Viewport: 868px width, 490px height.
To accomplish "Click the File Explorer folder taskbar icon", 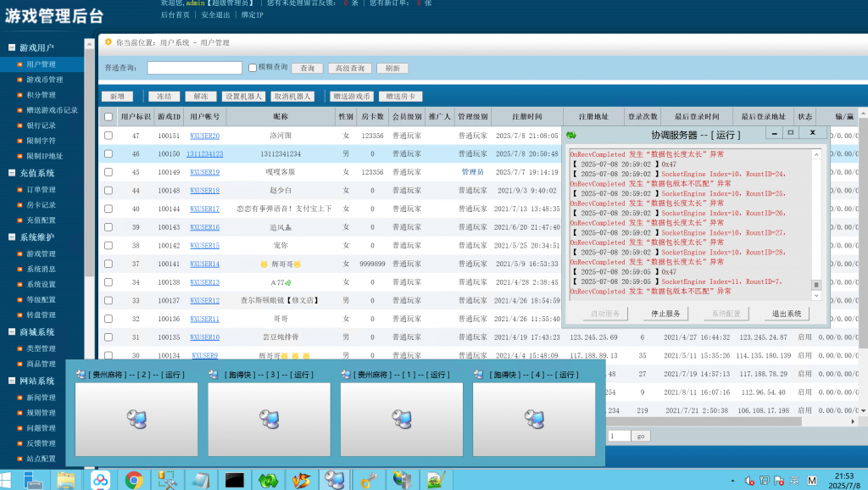I will click(66, 480).
